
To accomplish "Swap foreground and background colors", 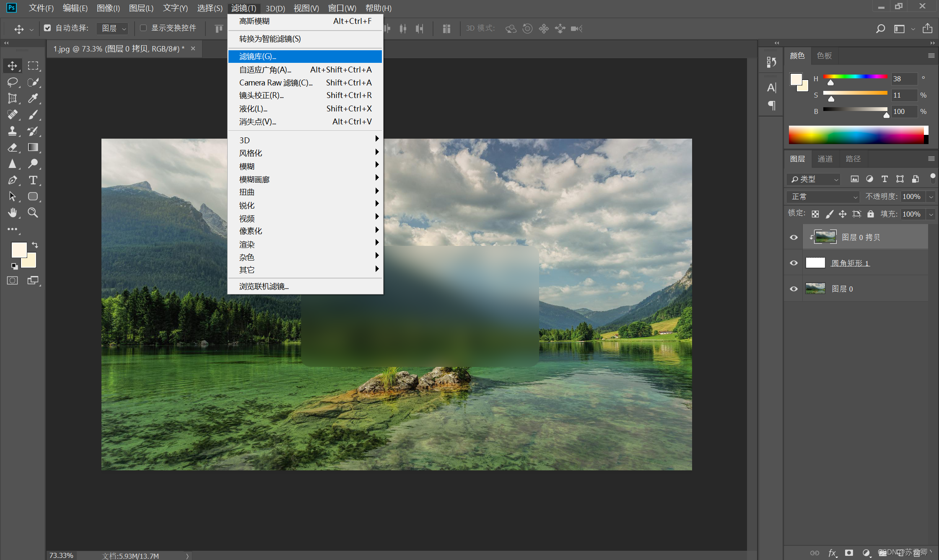I will 35,245.
